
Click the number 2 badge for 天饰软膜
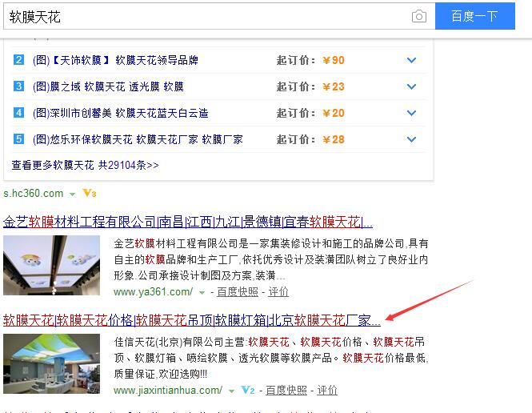click(19, 60)
